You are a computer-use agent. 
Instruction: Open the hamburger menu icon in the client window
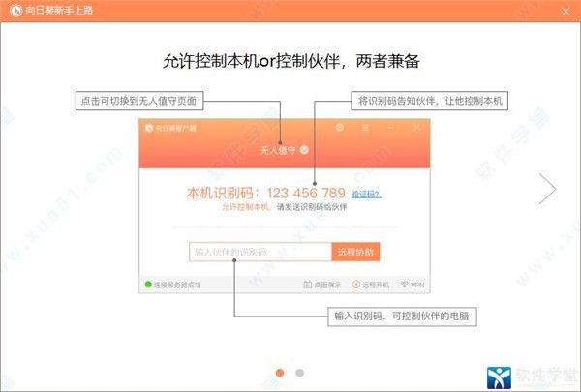364,128
